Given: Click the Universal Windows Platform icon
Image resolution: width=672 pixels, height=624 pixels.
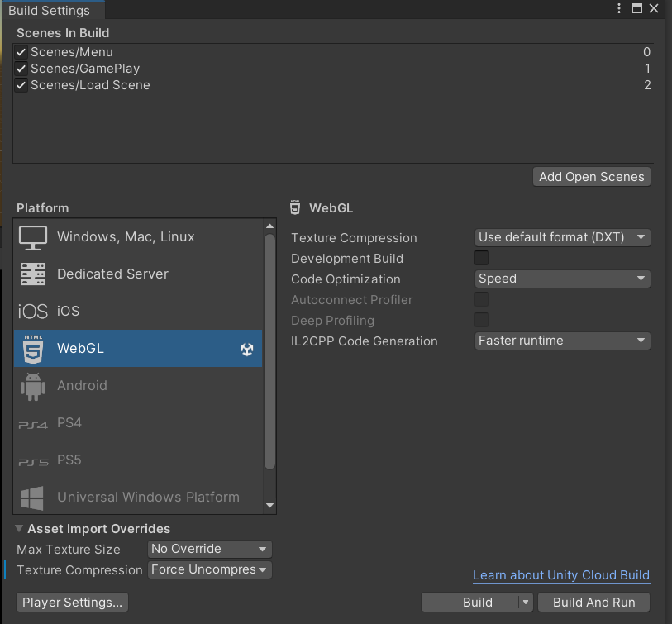Looking at the screenshot, I should click(33, 498).
